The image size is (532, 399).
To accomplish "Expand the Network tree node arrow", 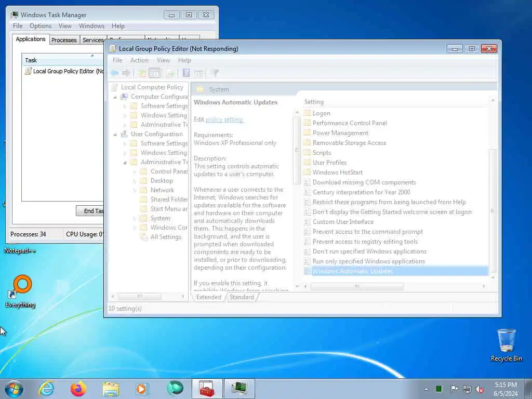I will pos(135,190).
